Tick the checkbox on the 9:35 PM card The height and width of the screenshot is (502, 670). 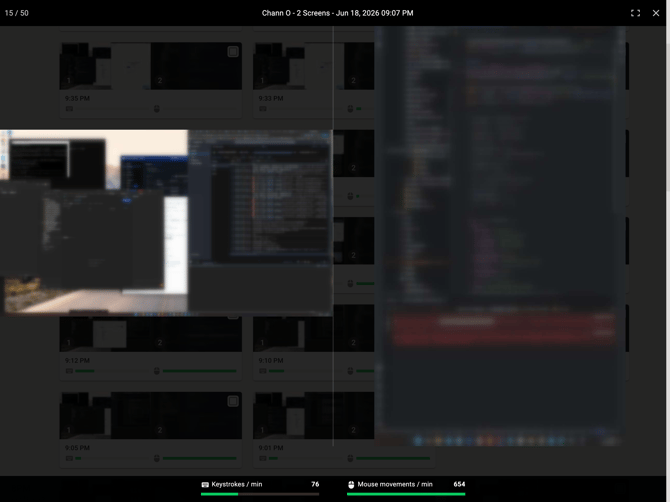(x=233, y=52)
